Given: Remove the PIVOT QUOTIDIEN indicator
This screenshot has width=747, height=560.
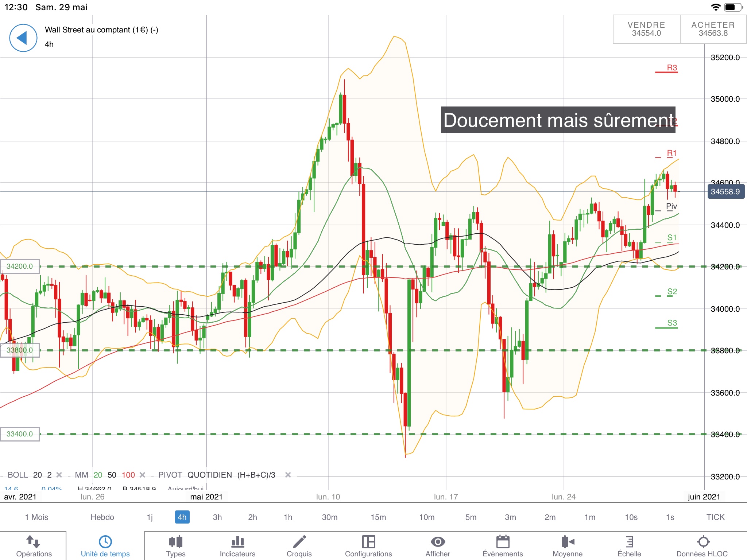Looking at the screenshot, I should coord(288,475).
